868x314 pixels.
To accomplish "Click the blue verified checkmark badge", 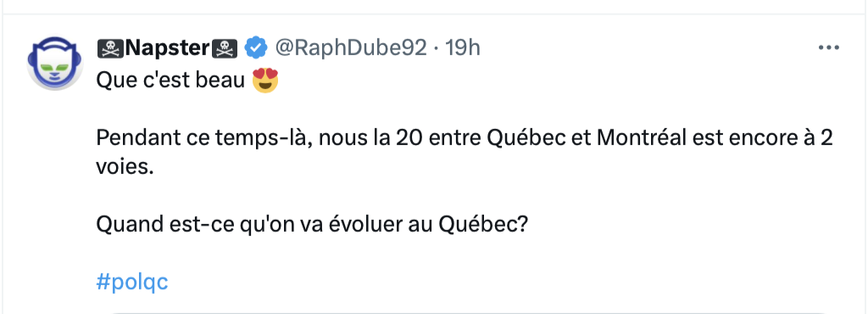I will [x=256, y=48].
